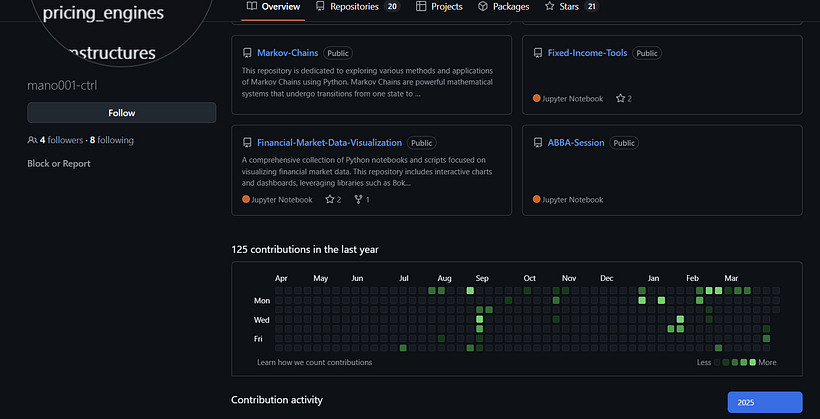Open the Overview tab
Image resolution: width=820 pixels, height=419 pixels.
pyautogui.click(x=273, y=7)
